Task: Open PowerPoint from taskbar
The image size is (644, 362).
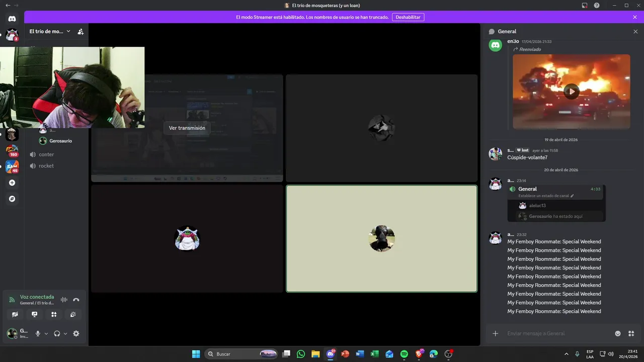Action: [x=345, y=354]
